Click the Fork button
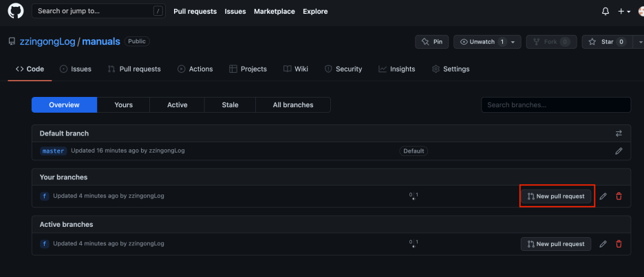This screenshot has height=277, width=644. point(551,42)
